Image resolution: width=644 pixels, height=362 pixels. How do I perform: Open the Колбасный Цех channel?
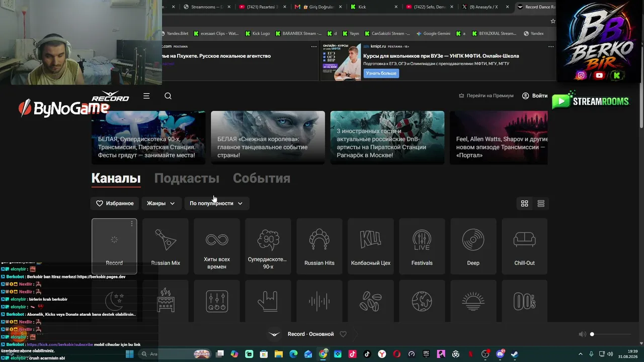tap(371, 246)
